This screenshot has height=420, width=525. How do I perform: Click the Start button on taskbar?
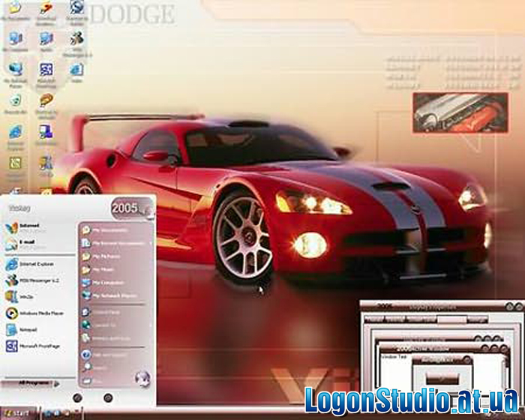tap(18, 414)
